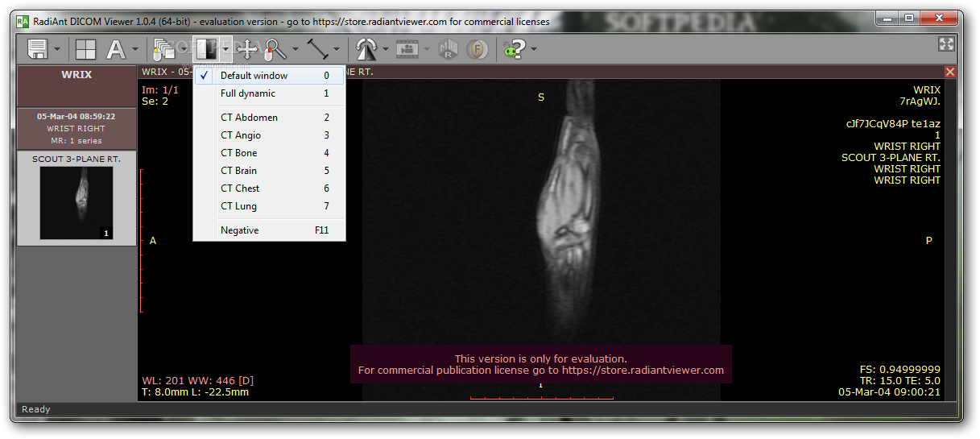Click 'TR: 15.0 TE: 5.0' overlay text
Viewport: 980px width, 439px height.
coord(899,381)
